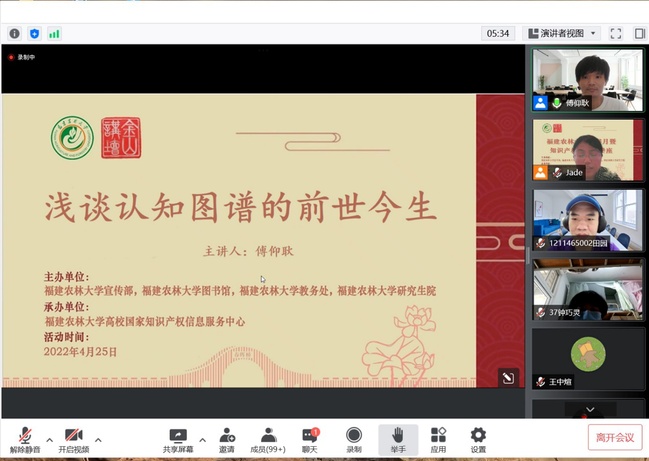Screen dimensions: 649x461
Task: Open 设置 settings gear
Action: click(478, 439)
